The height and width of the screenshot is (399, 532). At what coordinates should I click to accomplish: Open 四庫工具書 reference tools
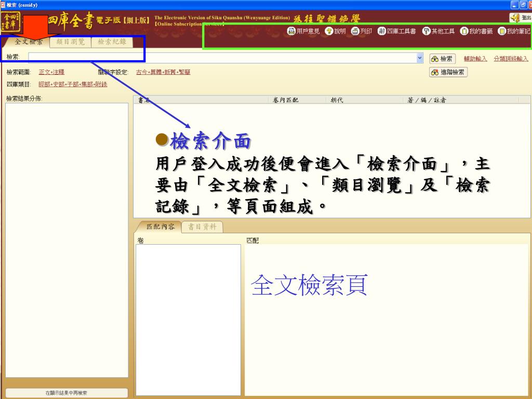click(x=396, y=31)
